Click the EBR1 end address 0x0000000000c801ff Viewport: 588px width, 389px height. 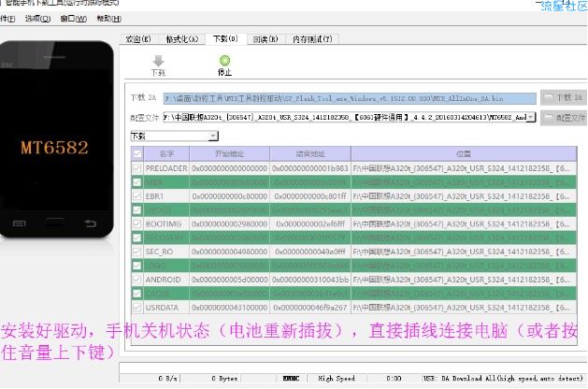pos(310,196)
